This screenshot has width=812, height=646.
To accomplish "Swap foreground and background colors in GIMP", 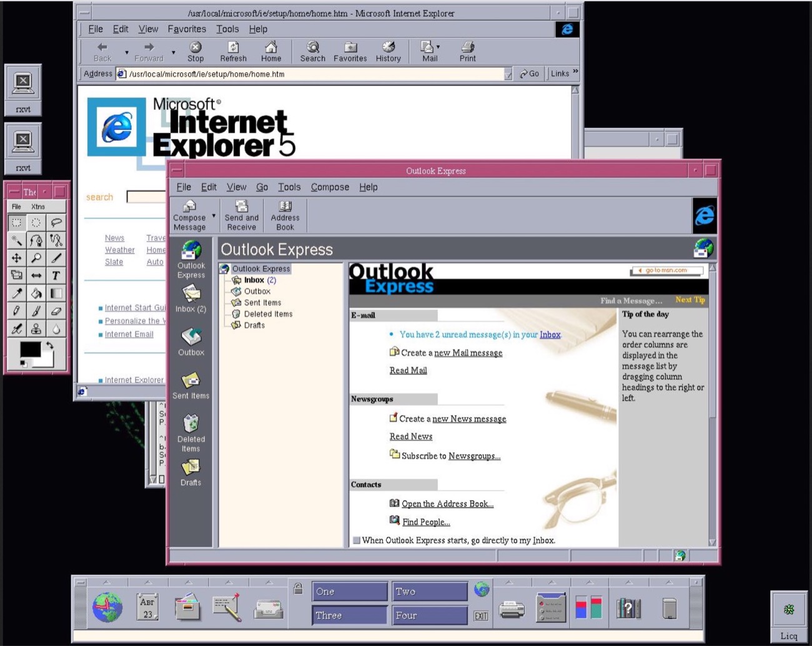I will click(49, 346).
